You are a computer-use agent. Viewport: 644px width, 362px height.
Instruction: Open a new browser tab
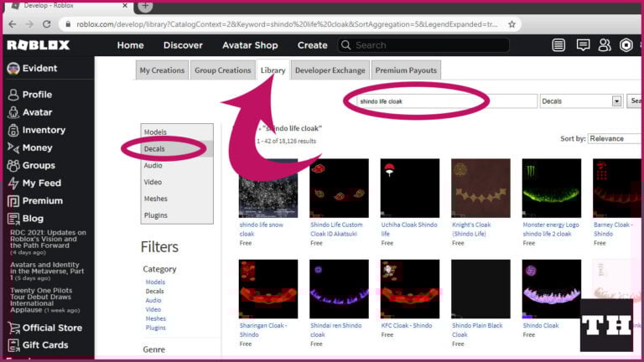[x=145, y=6]
